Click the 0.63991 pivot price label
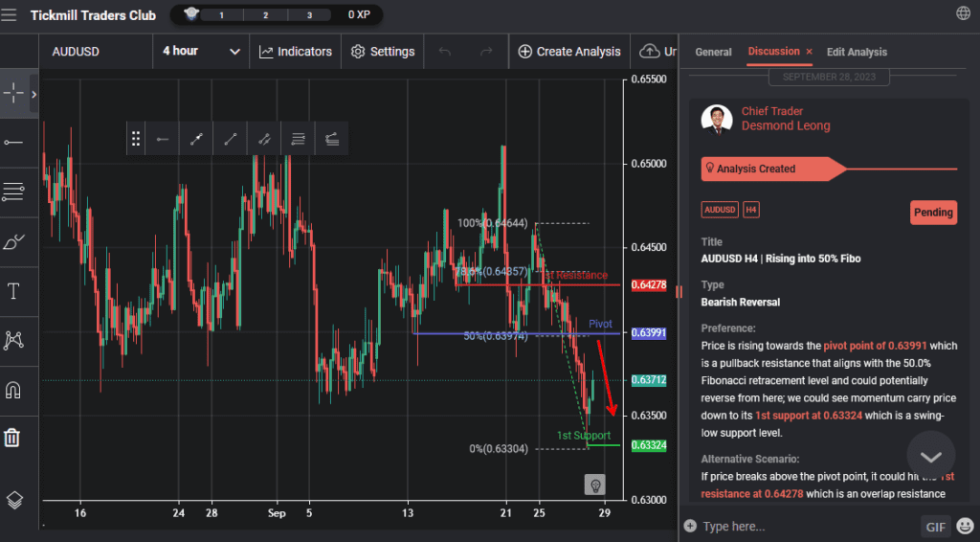This screenshot has height=542, width=980. click(649, 333)
